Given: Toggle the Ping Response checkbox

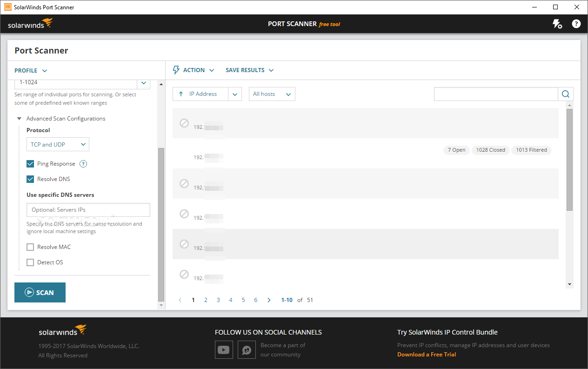Looking at the screenshot, I should click(30, 164).
